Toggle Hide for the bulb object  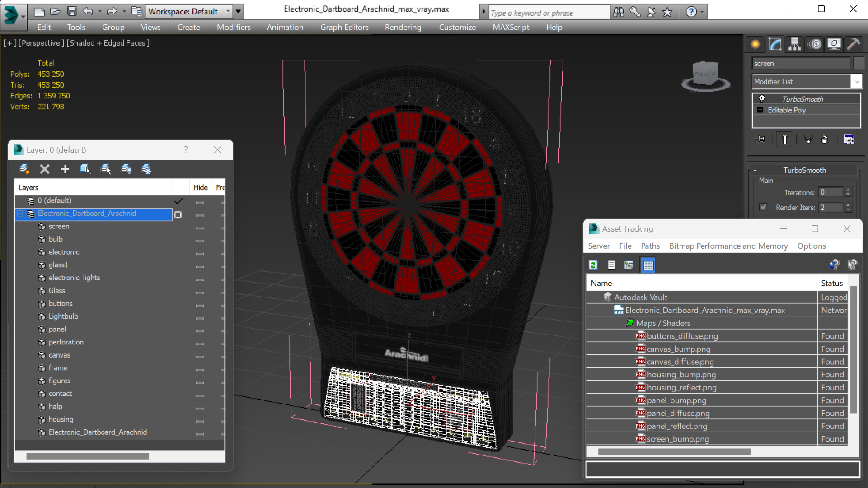pos(200,241)
